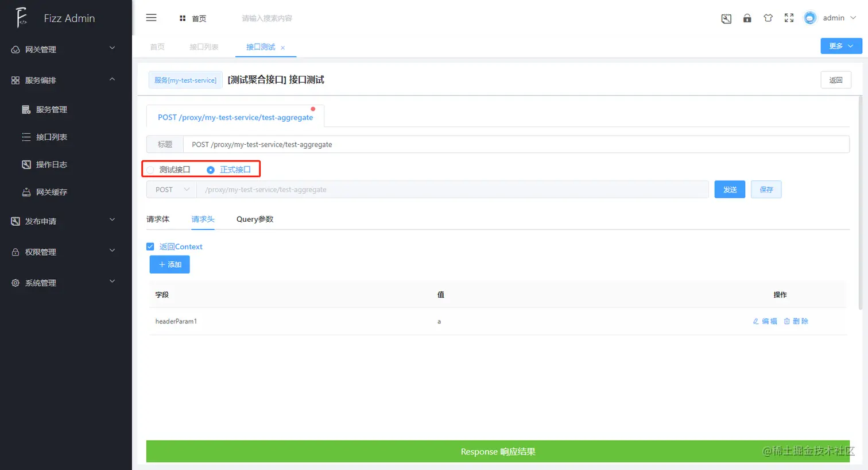This screenshot has height=470, width=868.
Task: Click the 网关管理 sidebar icon
Action: tap(15, 49)
